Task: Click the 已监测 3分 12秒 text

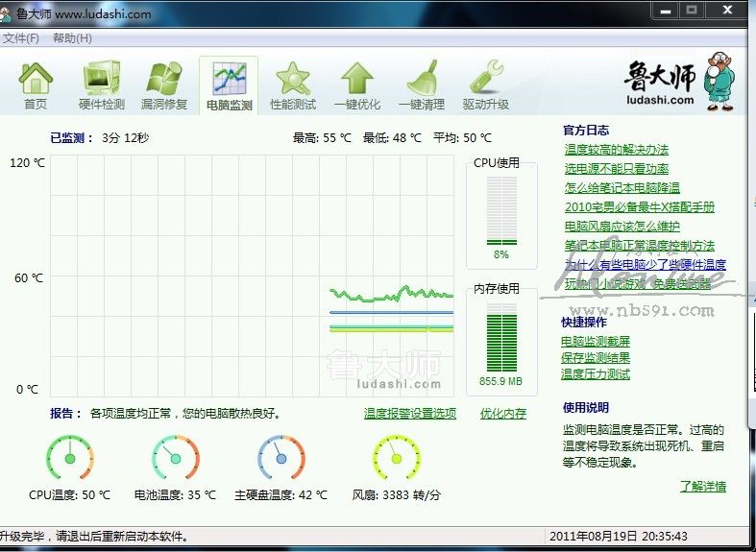Action: coord(99,137)
